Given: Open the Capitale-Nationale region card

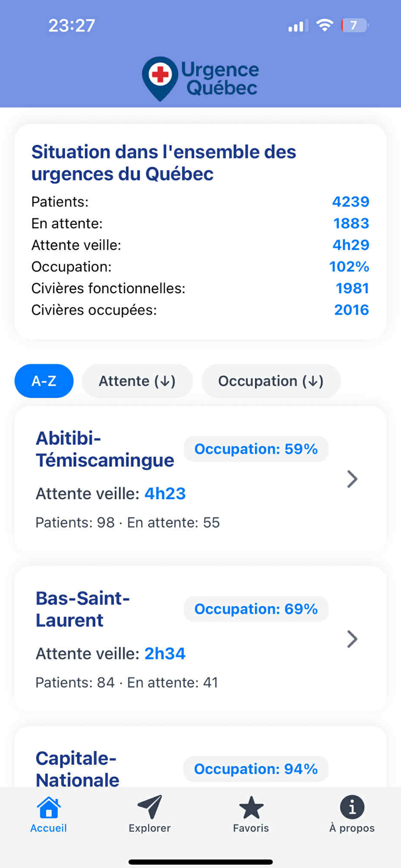Looking at the screenshot, I should tap(77, 769).
